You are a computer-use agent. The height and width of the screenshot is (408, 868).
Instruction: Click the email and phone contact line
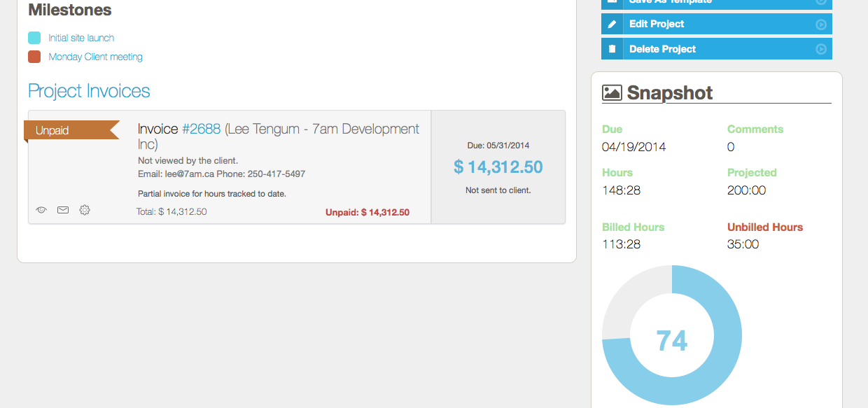coord(221,174)
